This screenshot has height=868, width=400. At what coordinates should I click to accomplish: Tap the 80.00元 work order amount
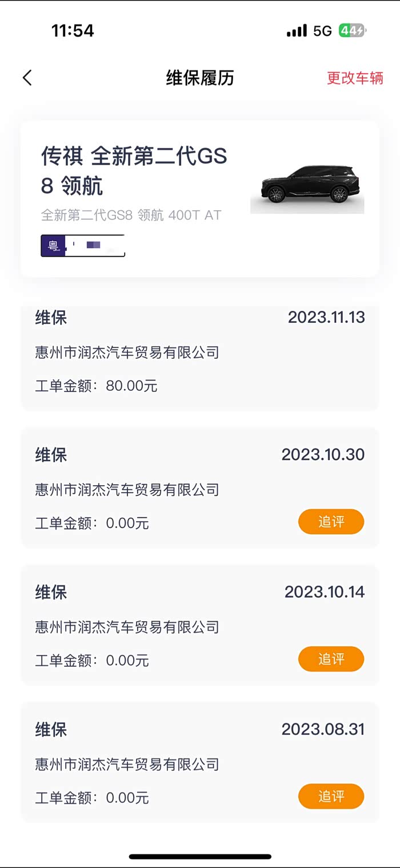(131, 386)
